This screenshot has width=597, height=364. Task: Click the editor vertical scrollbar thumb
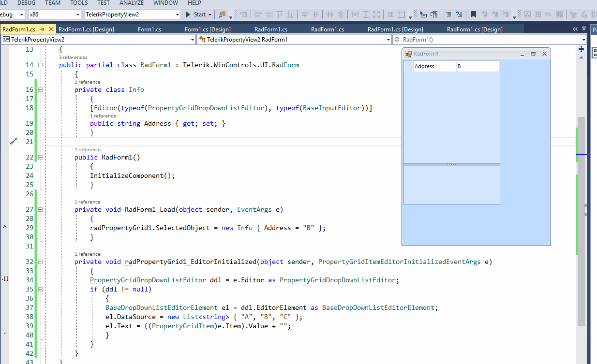click(x=581, y=221)
